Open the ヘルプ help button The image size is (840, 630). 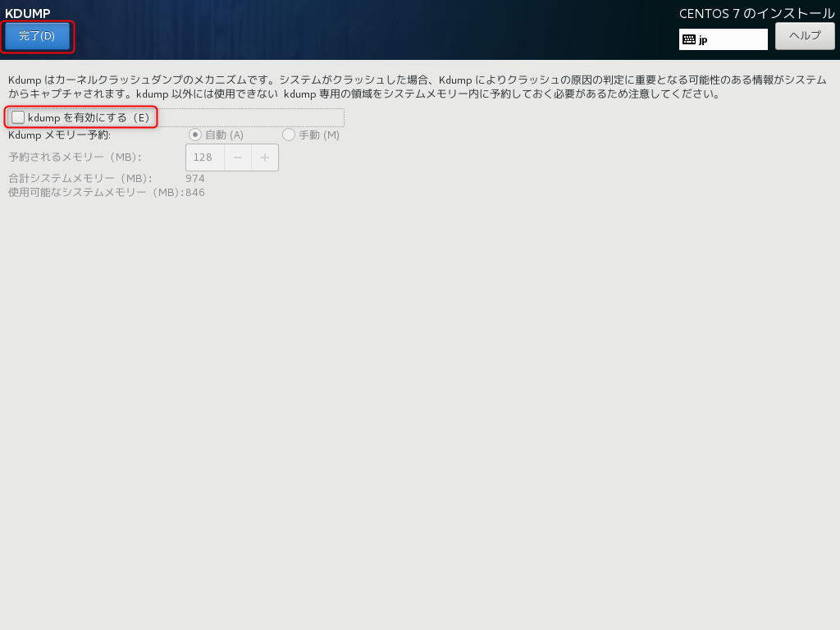coord(805,36)
